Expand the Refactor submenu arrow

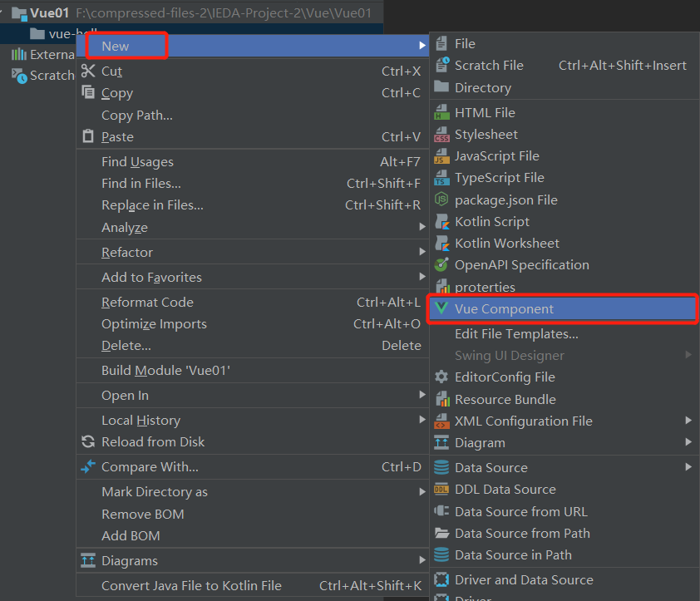[x=422, y=252]
